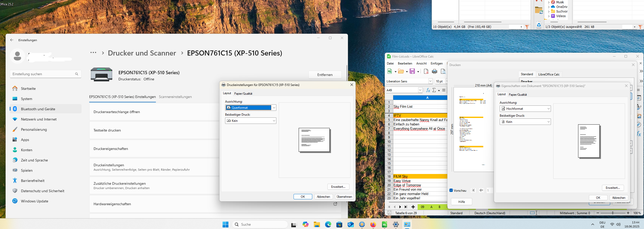
Task: Click the search magnifier in Einstellung suchen
Action: tap(77, 74)
